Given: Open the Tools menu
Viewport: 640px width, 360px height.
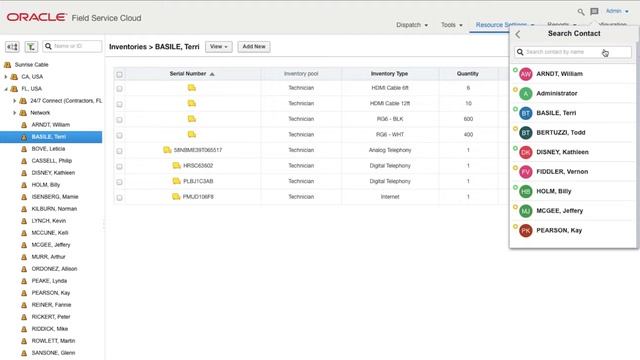Looking at the screenshot, I should [451, 25].
